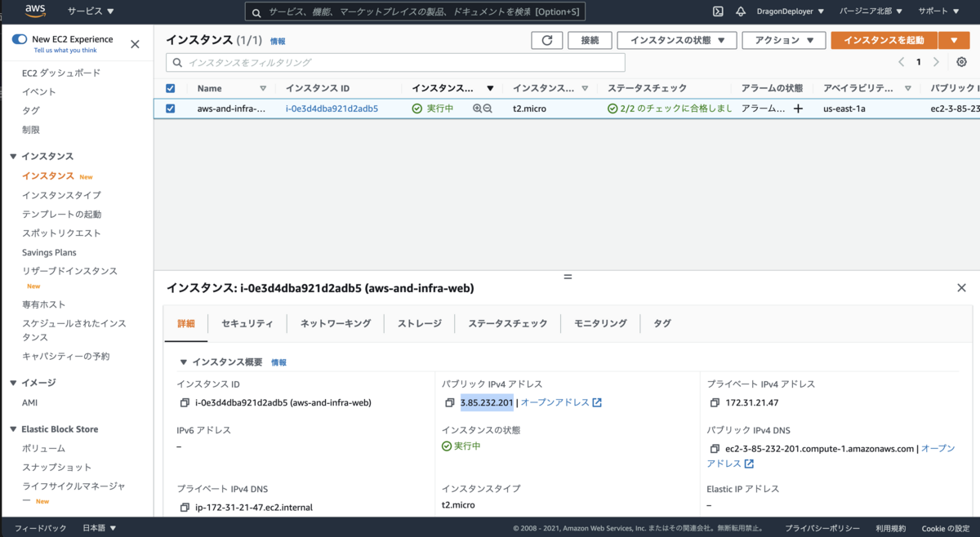The image size is (980, 537).
Task: Open ボリューム sidebar link
Action: pyautogui.click(x=43, y=448)
